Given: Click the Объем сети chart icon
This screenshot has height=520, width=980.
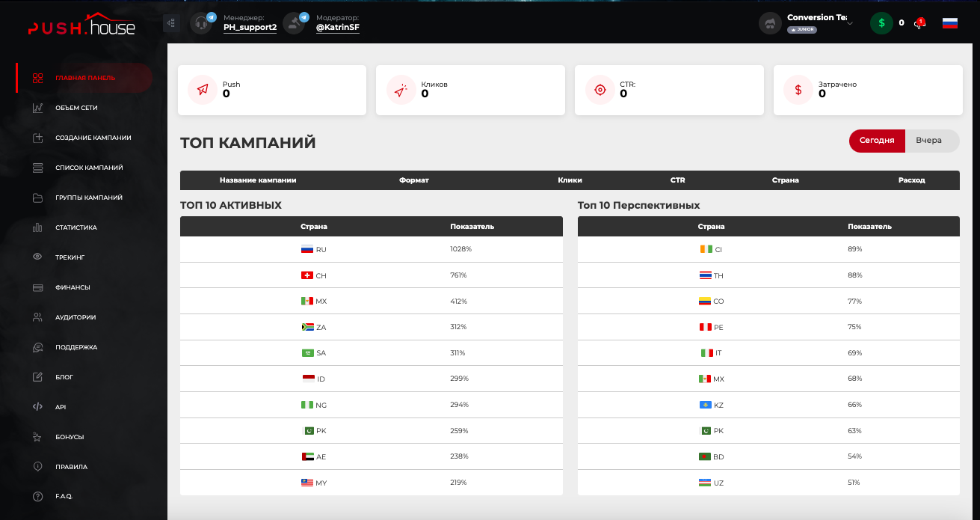Looking at the screenshot, I should coord(37,108).
